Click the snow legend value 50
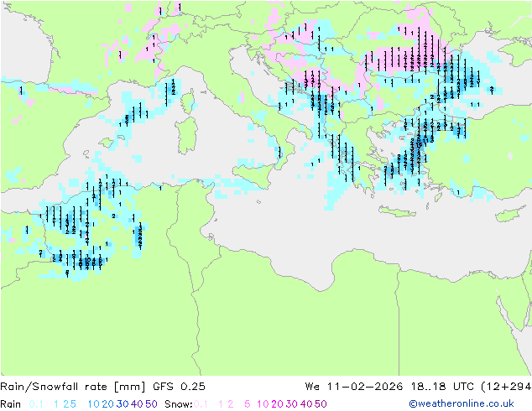532x411 pixels. [x=321, y=404]
